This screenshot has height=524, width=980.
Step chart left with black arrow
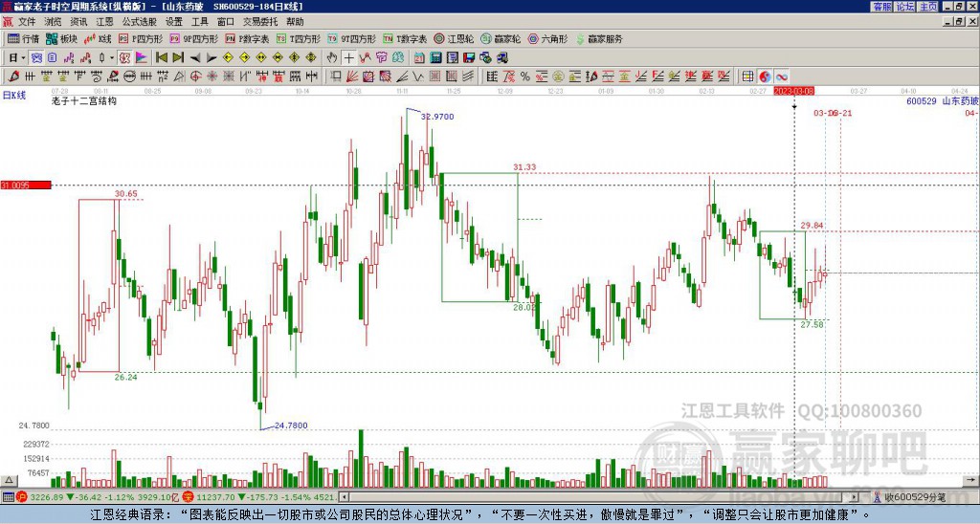click(195, 58)
